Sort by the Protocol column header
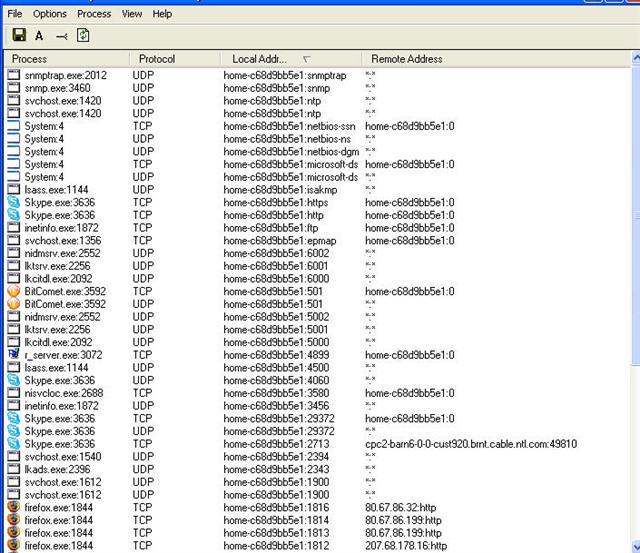Screen dimensions: 640x553 [176, 59]
